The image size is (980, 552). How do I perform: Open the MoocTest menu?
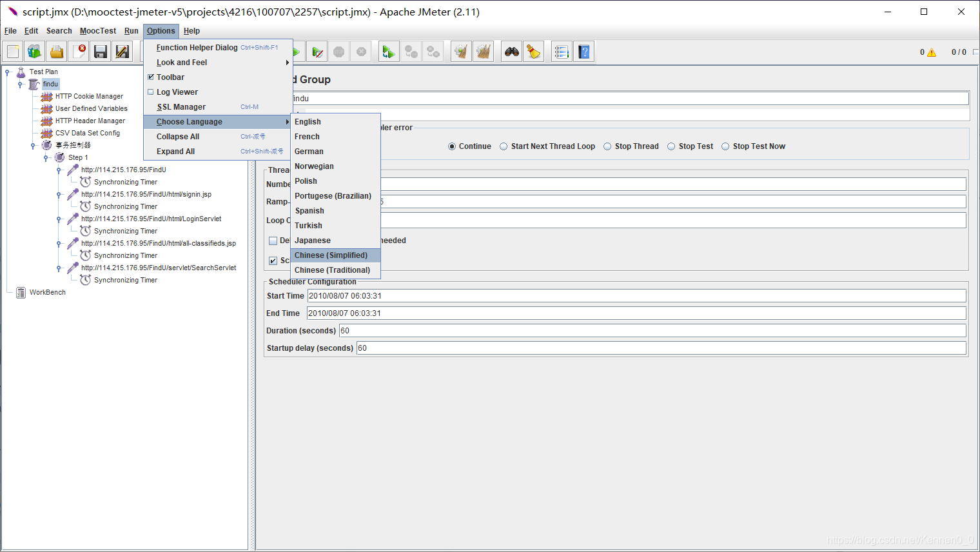pyautogui.click(x=98, y=31)
